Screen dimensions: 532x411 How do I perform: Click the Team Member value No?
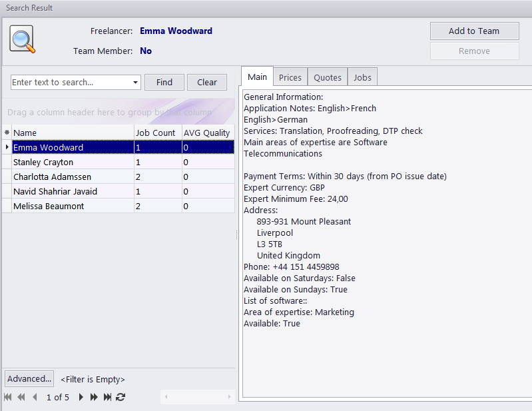tap(146, 51)
